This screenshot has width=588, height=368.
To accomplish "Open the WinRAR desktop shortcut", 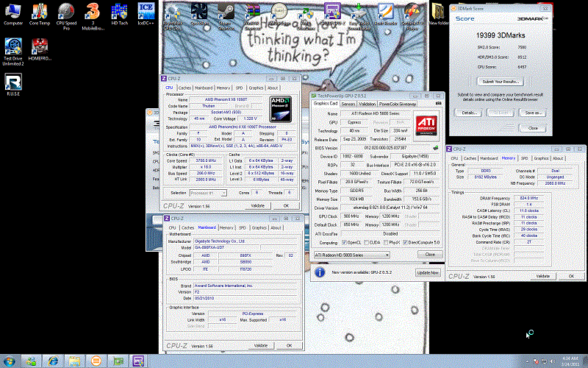I will tap(252, 16).
